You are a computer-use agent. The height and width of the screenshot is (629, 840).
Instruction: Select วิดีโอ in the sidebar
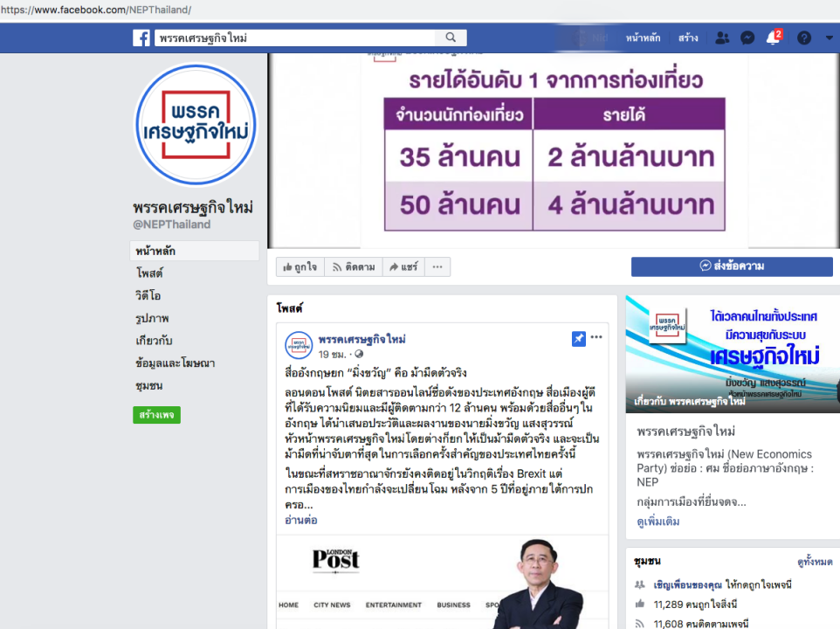point(148,296)
